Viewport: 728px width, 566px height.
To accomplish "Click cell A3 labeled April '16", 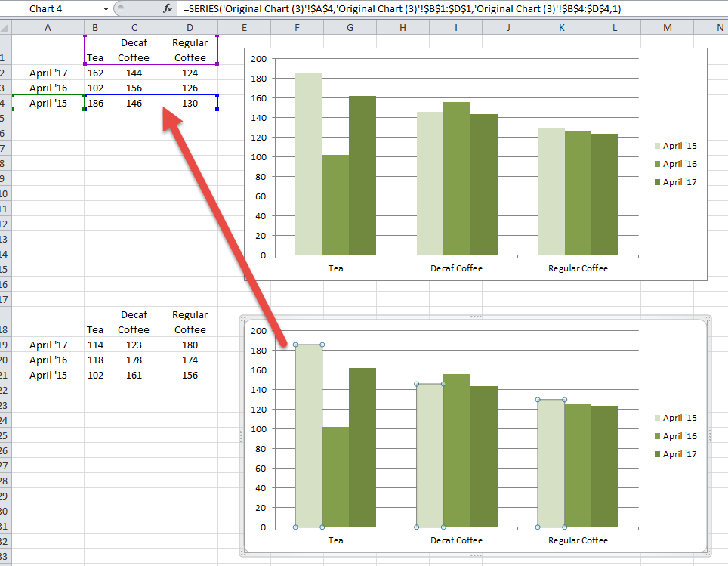I will point(47,88).
